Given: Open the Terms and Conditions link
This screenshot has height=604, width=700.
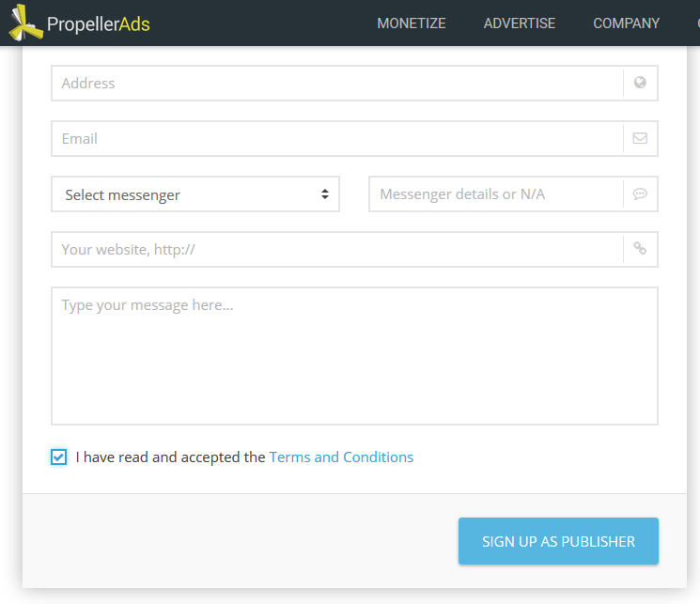Looking at the screenshot, I should coord(341,457).
